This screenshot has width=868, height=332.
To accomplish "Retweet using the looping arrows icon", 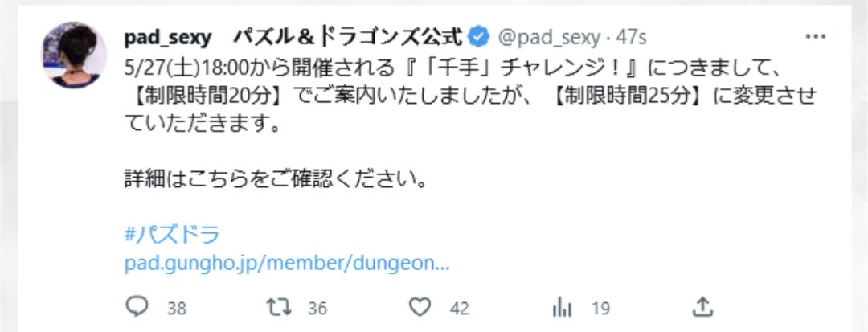I will pos(280,306).
